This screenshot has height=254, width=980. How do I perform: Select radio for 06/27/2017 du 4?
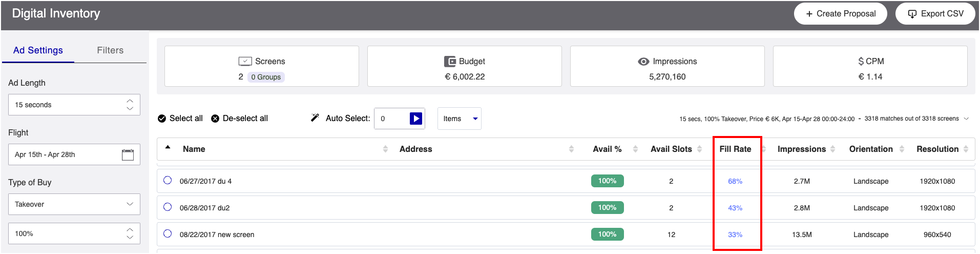tap(168, 180)
